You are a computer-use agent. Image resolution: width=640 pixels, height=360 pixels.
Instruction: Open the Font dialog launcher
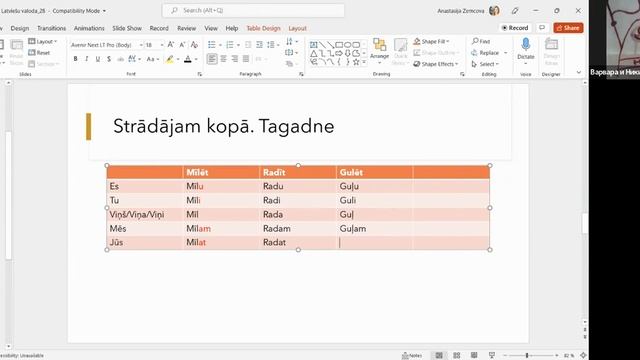click(200, 74)
